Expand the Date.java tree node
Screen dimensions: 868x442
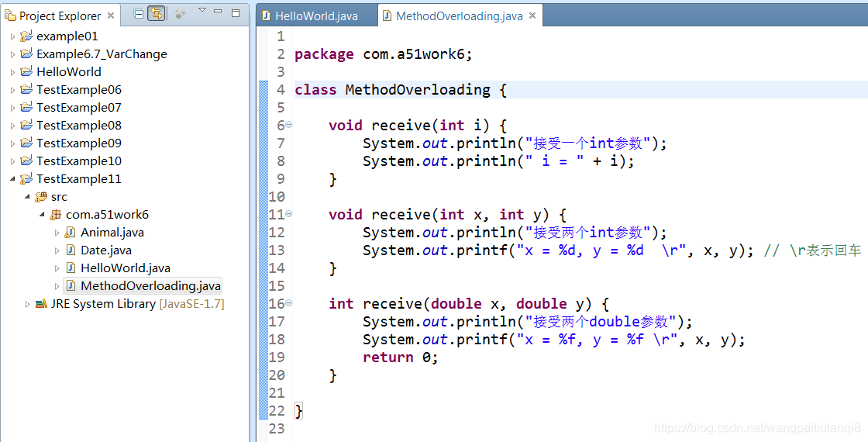pos(57,251)
